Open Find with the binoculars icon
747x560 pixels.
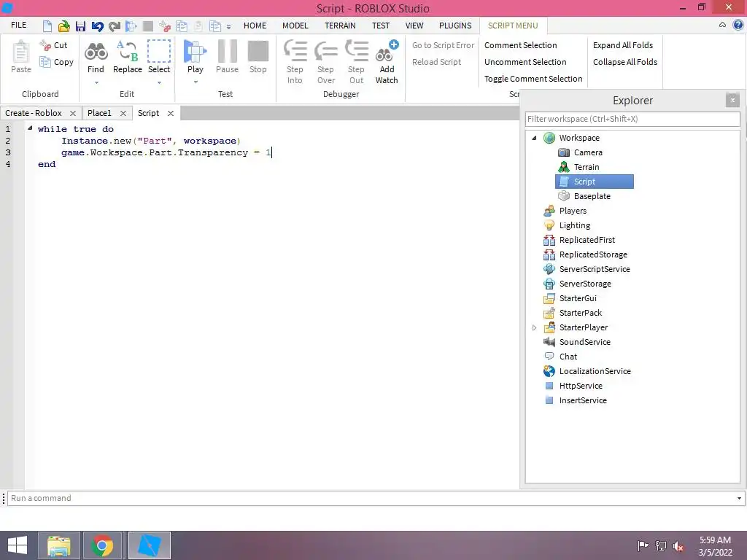pos(96,57)
